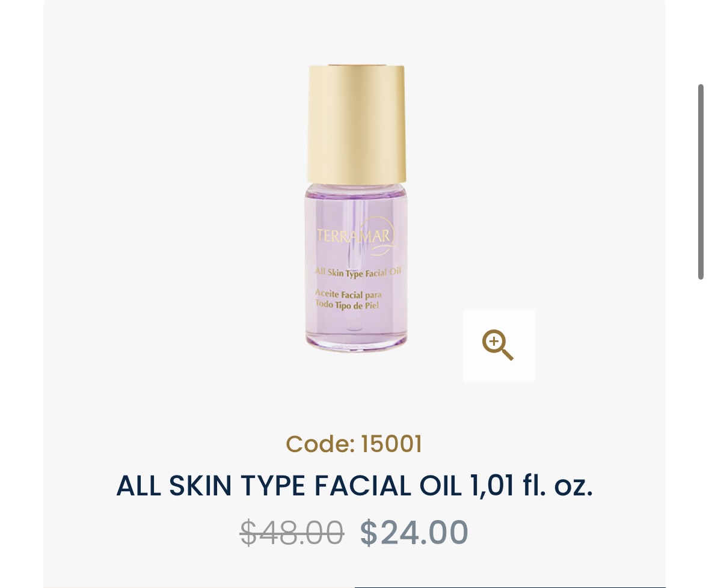Click the white square around the zoom icon

pyautogui.click(x=499, y=346)
